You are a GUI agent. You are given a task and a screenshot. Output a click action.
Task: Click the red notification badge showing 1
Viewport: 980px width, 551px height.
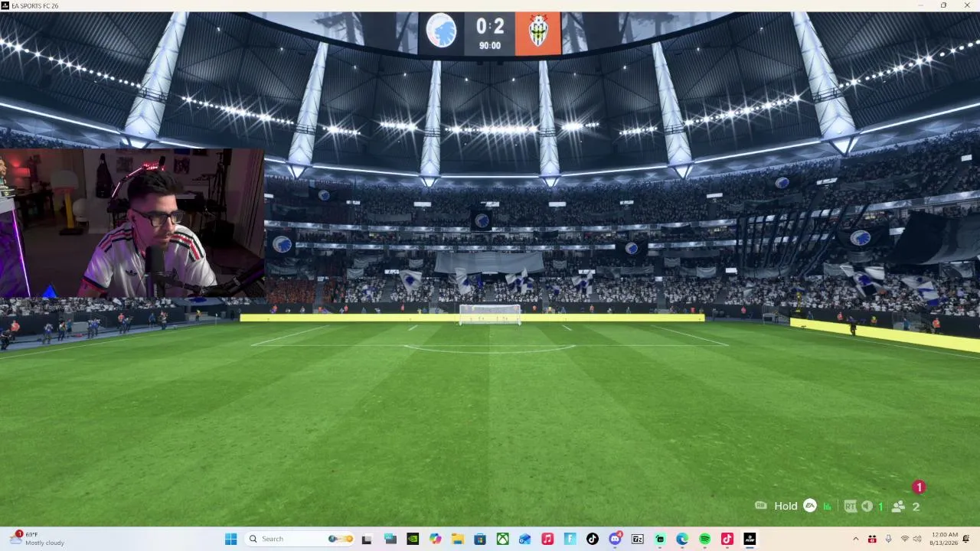click(x=919, y=487)
